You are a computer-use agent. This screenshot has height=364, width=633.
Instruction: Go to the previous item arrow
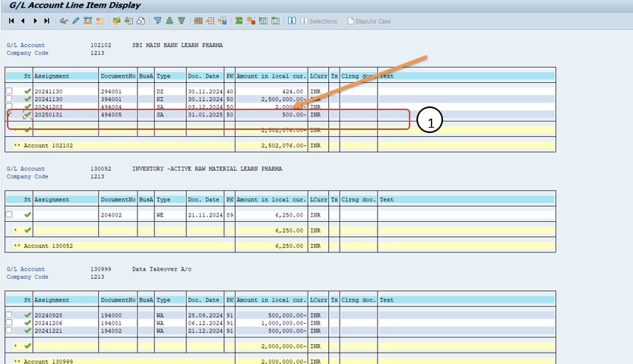click(x=23, y=21)
